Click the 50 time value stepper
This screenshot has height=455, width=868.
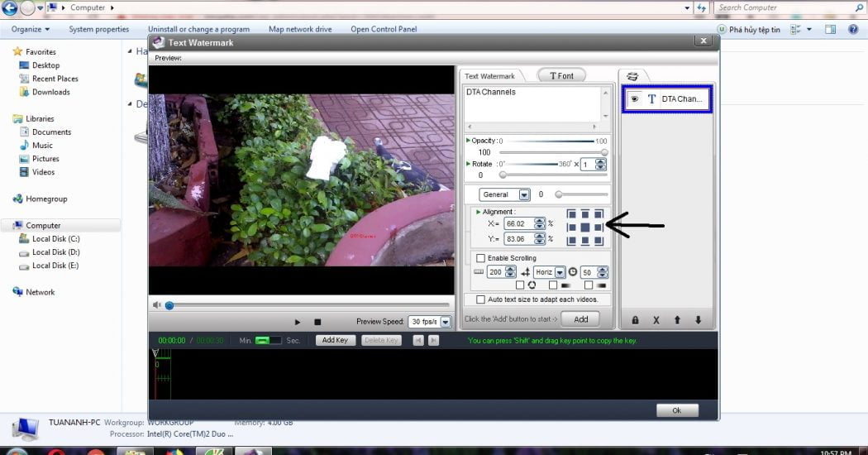click(x=603, y=272)
